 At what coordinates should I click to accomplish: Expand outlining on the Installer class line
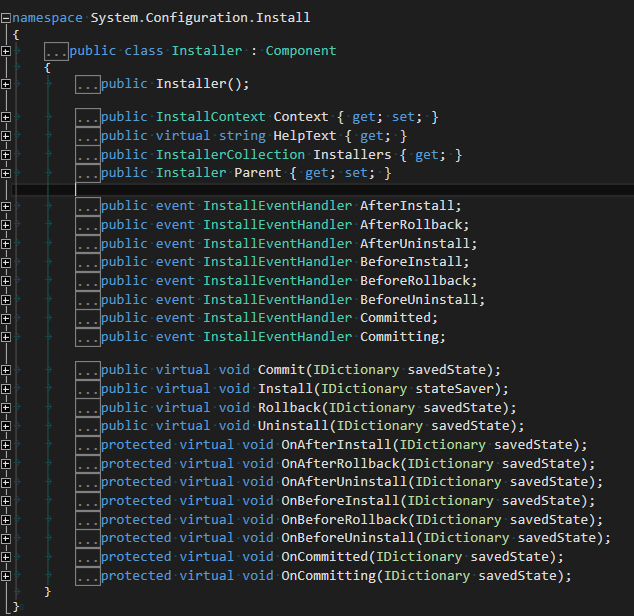6,51
